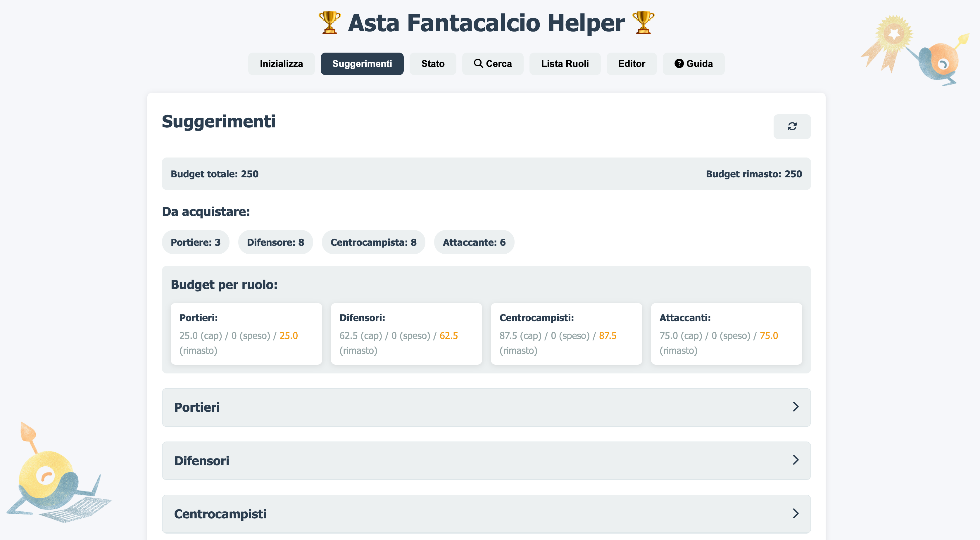Click the Centrocampista: 8 chip
The image size is (980, 540).
click(x=373, y=242)
